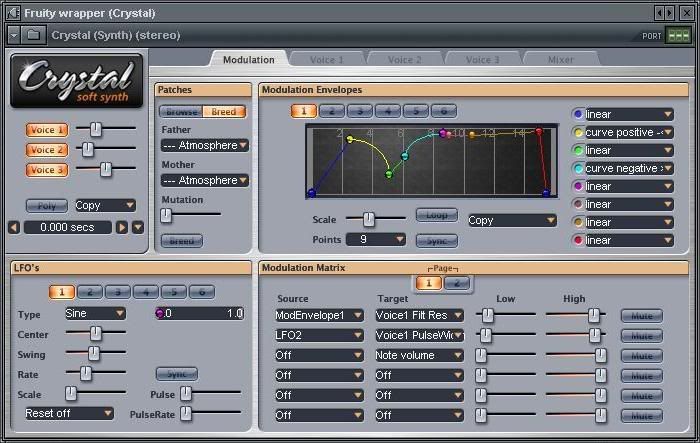700x443 pixels.
Task: Toggle the Voice 3 button
Action: point(47,170)
